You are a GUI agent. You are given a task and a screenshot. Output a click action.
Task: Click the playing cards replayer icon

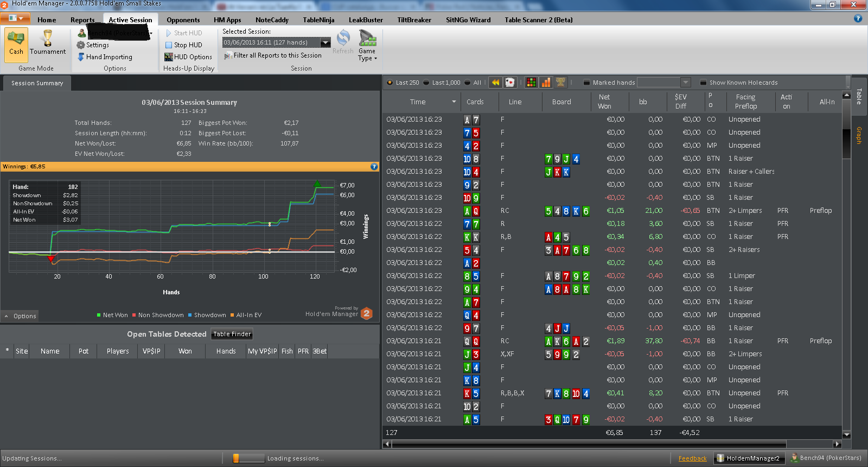click(x=509, y=82)
